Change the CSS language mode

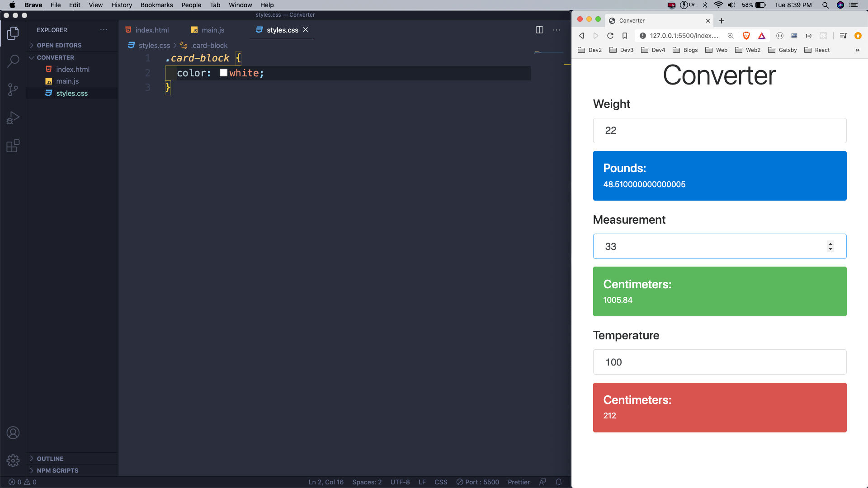coord(441,482)
